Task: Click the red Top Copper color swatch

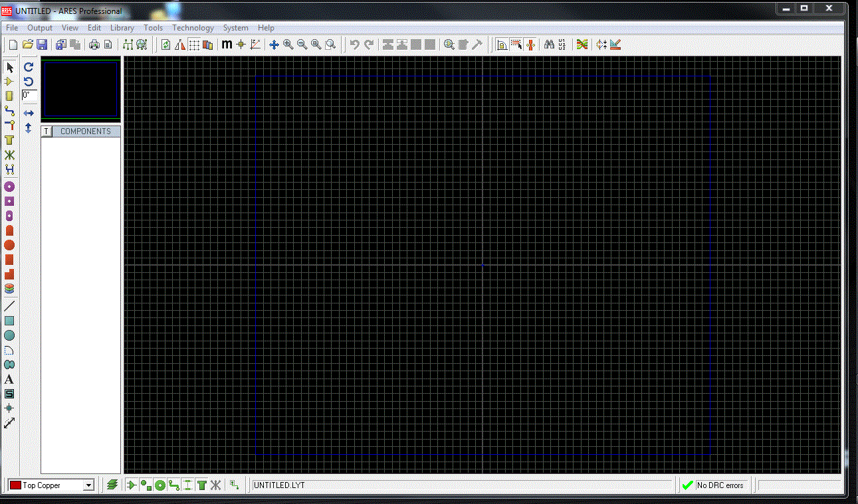Action: 15,485
